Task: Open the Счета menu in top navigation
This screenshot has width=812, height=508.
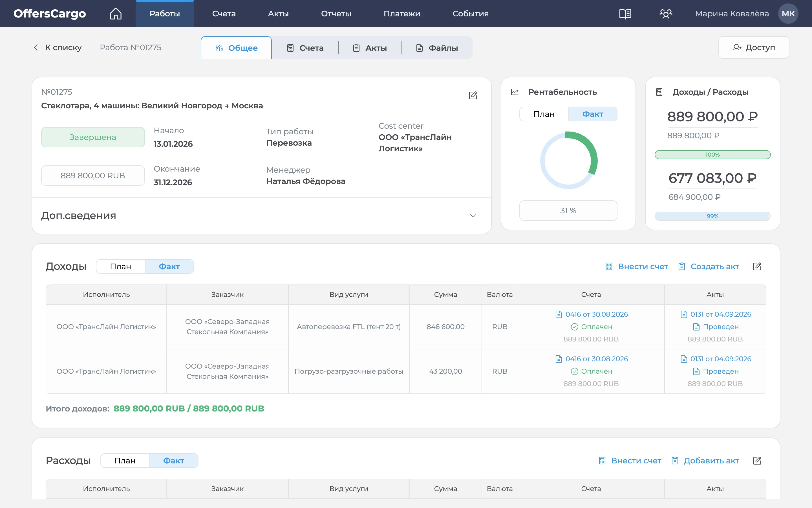Action: click(224, 14)
